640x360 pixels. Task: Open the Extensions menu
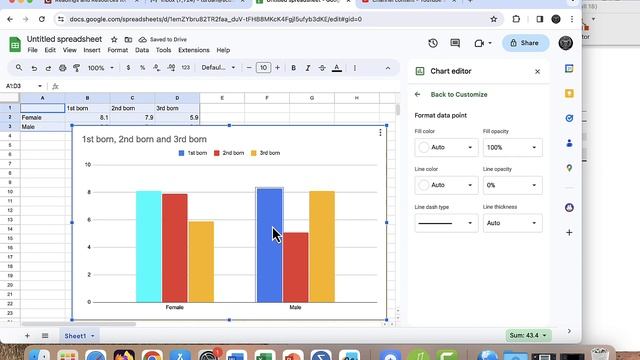coord(193,50)
